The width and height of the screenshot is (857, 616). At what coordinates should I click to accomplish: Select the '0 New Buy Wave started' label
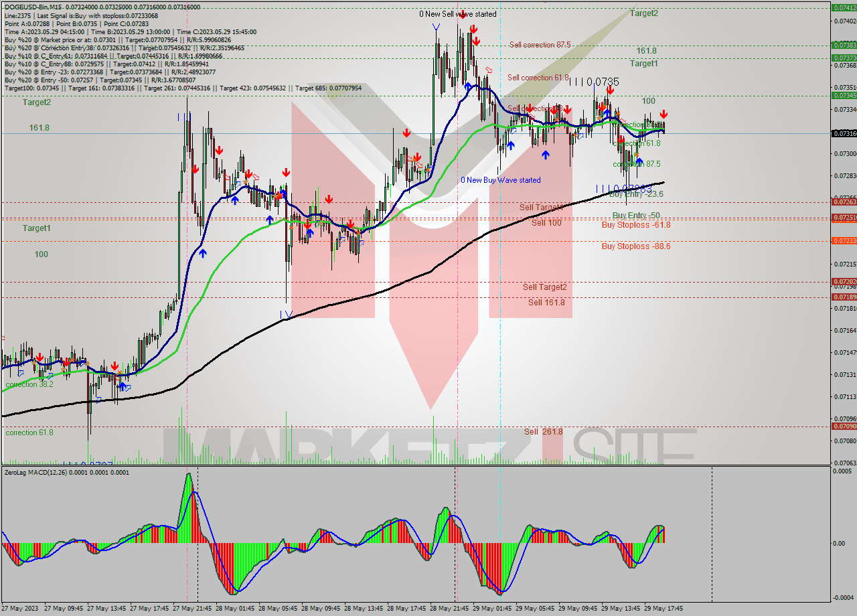click(x=501, y=180)
